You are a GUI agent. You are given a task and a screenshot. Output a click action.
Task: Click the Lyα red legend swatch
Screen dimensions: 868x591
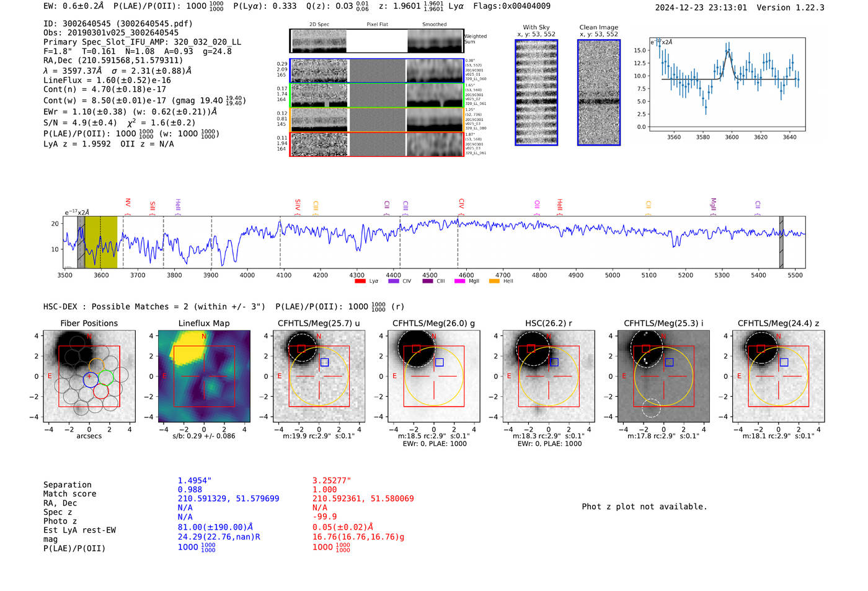pyautogui.click(x=360, y=282)
